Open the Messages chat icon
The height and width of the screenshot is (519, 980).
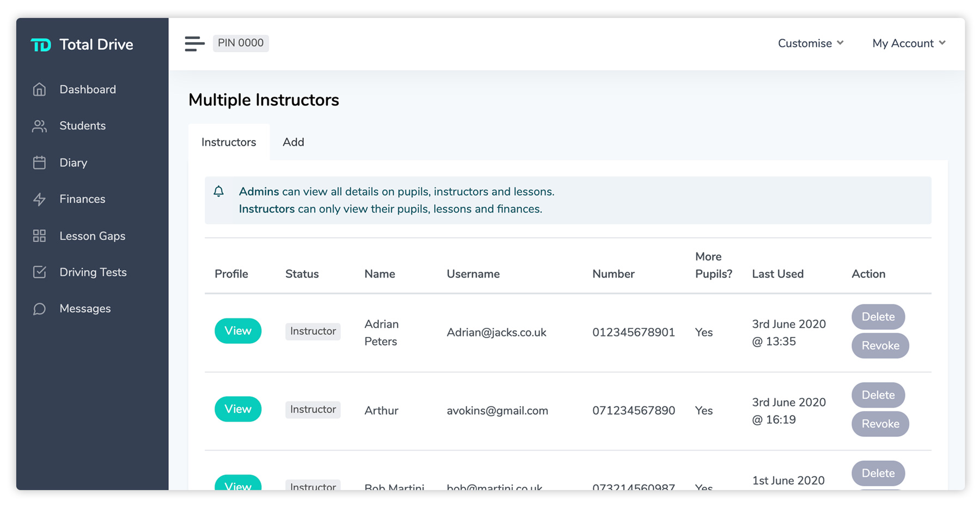pos(39,308)
